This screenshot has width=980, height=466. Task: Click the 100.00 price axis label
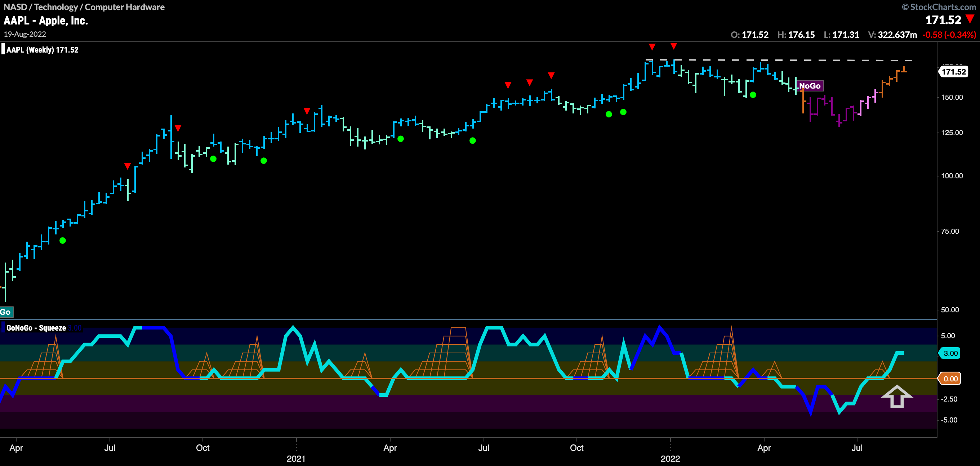pos(952,176)
